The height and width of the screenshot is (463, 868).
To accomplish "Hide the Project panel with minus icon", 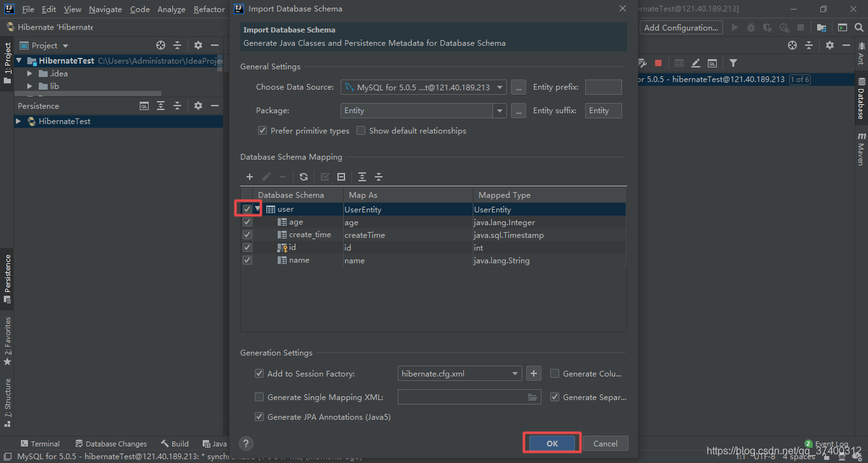I will pos(215,45).
